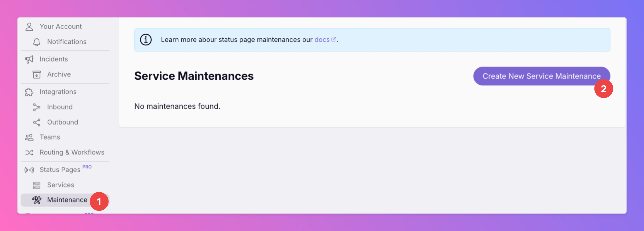Open the Archive menu item
644x231 pixels.
coord(59,74)
